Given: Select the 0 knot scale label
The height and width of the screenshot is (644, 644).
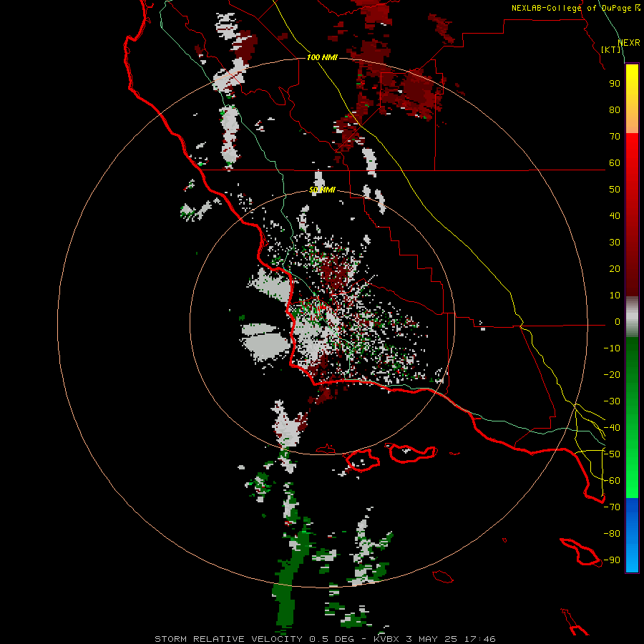Looking at the screenshot, I should (618, 322).
